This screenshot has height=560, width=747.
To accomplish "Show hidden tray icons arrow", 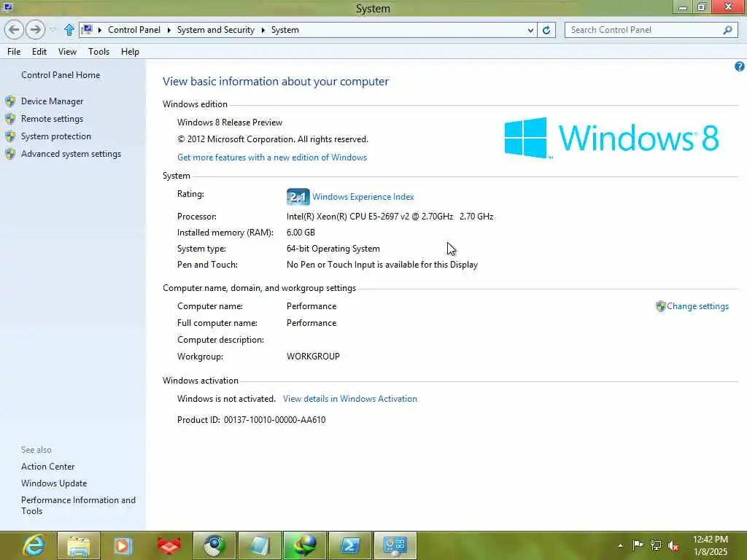I will coord(620,545).
